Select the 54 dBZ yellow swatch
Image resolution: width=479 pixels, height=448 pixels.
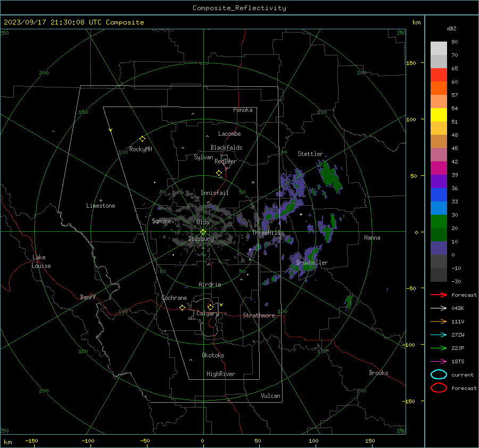[439, 115]
